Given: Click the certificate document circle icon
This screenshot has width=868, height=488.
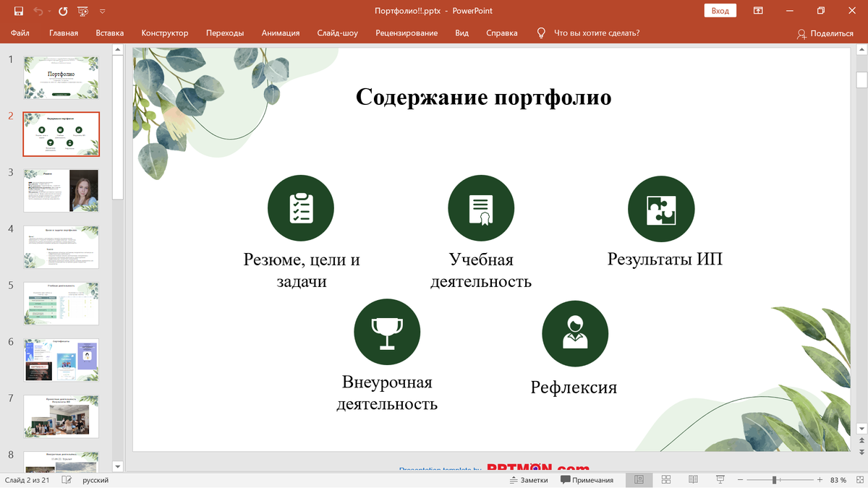Looking at the screenshot, I should [481, 208].
